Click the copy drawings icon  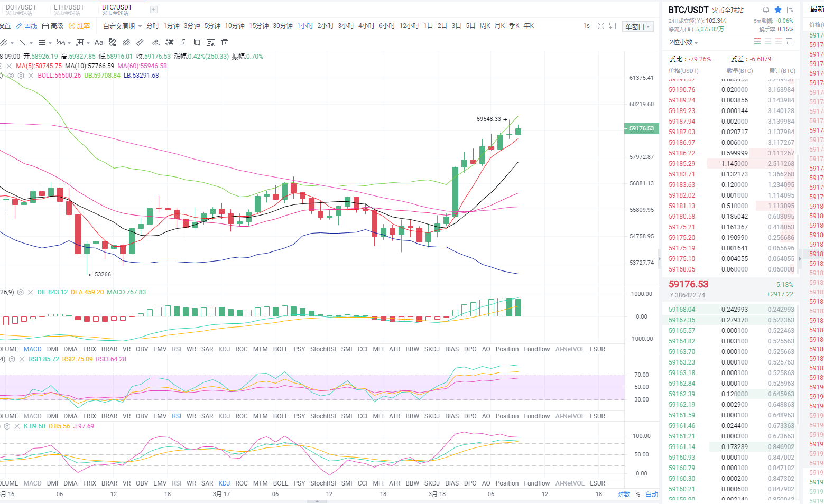click(197, 42)
